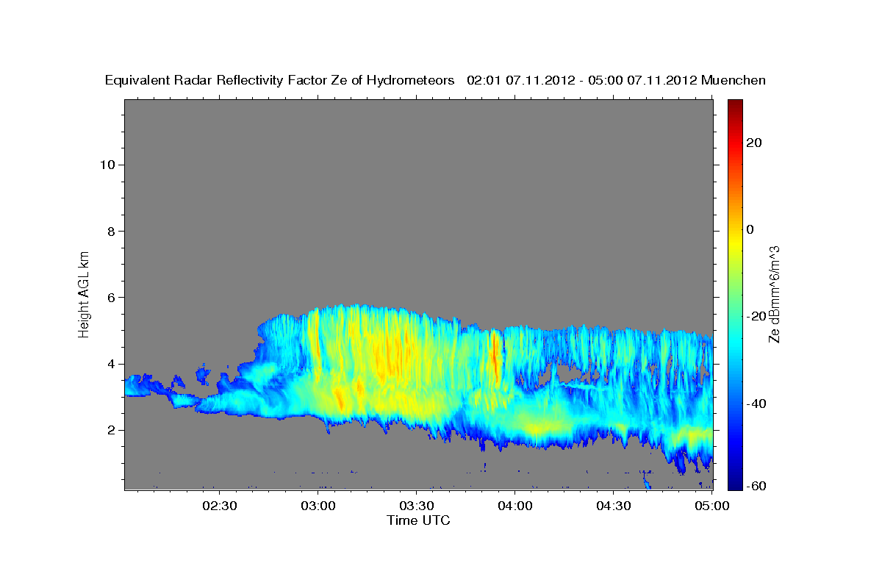Click the dark blue bottom of the colorbar
This screenshot has height=588, width=882.
coord(734,481)
